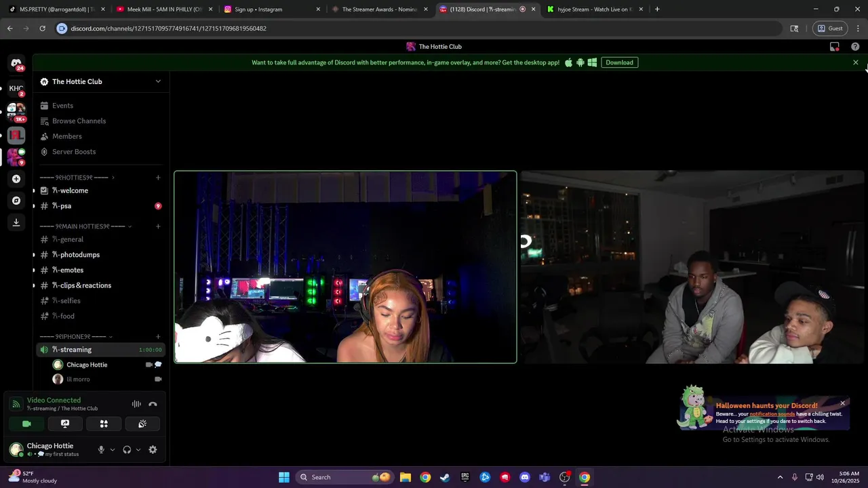This screenshot has height=488, width=868.
Task: Open the clips & reactions channel
Action: click(x=100, y=285)
